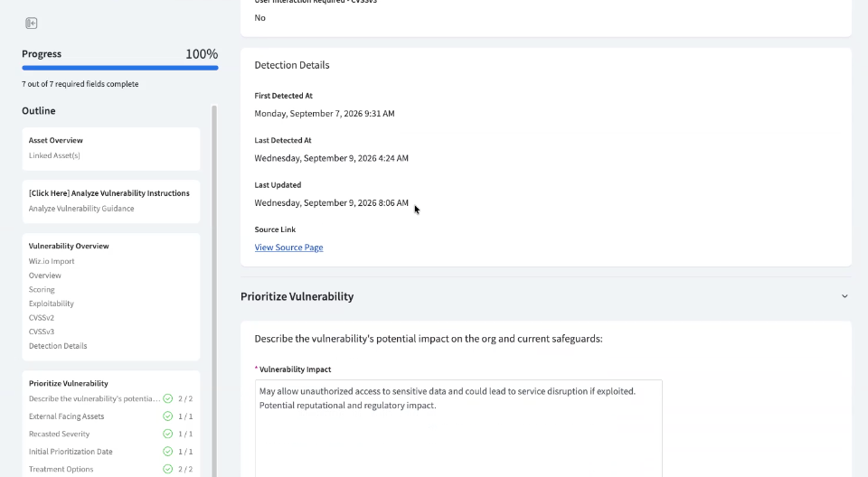Collapse the sidebar panel icon
This screenshot has width=868, height=477.
point(32,23)
